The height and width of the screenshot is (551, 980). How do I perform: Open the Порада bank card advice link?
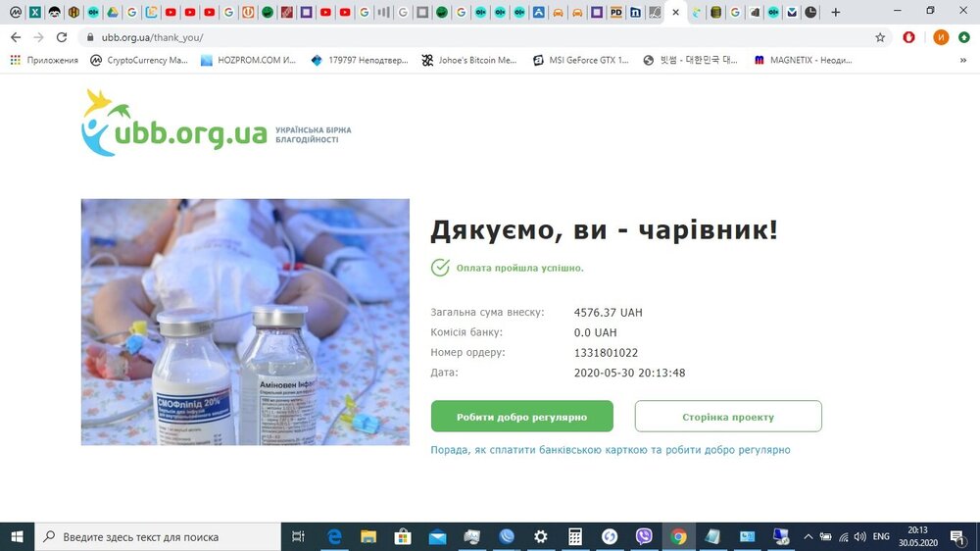tap(611, 450)
